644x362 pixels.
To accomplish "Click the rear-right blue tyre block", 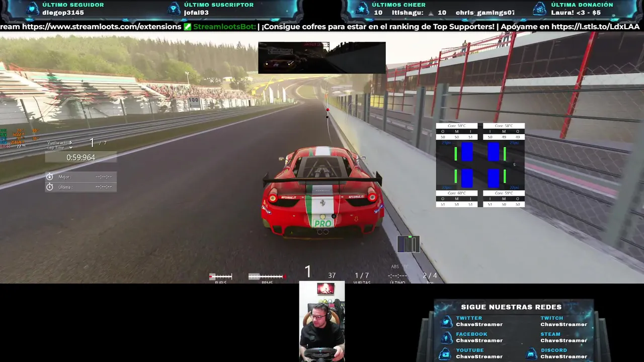I will 493,178.
